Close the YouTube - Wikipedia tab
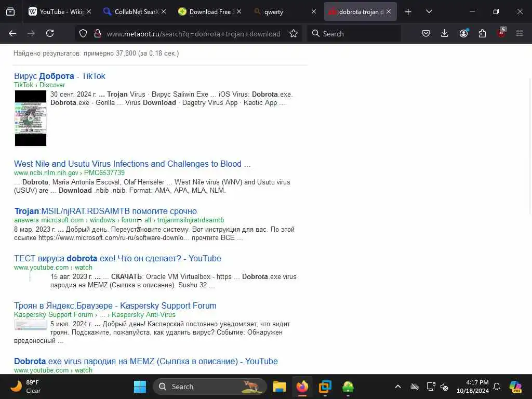Viewport: 532px width, 399px height. point(88,11)
